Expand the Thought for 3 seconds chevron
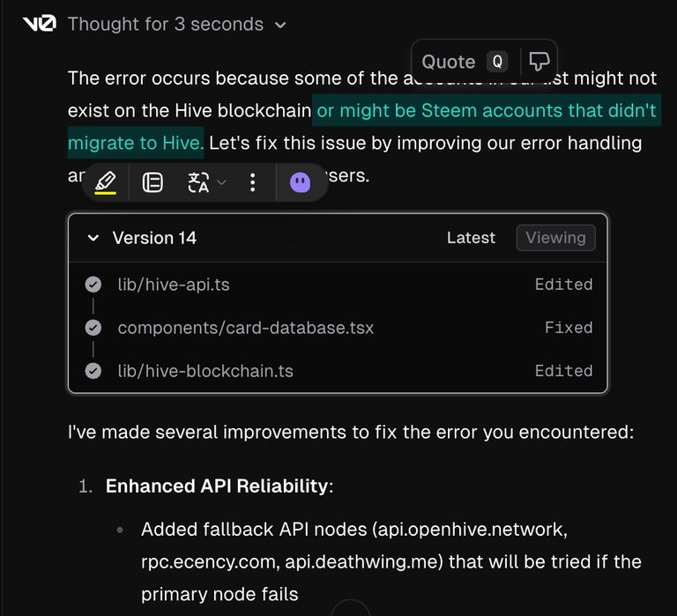Screen dimensions: 677x616 click(280, 25)
